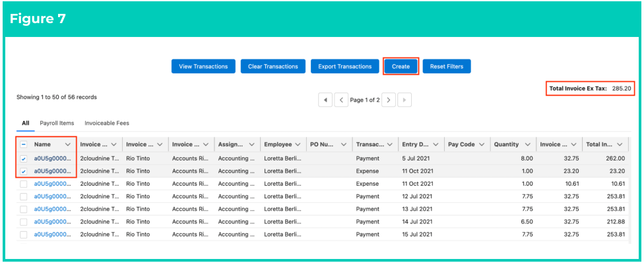Open the PO Nu... column dropdown arrow
This screenshot has width=644, height=263.
click(344, 145)
